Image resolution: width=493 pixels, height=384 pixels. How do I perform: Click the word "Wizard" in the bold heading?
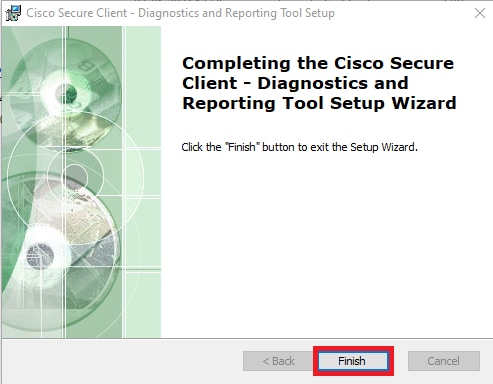click(x=424, y=103)
